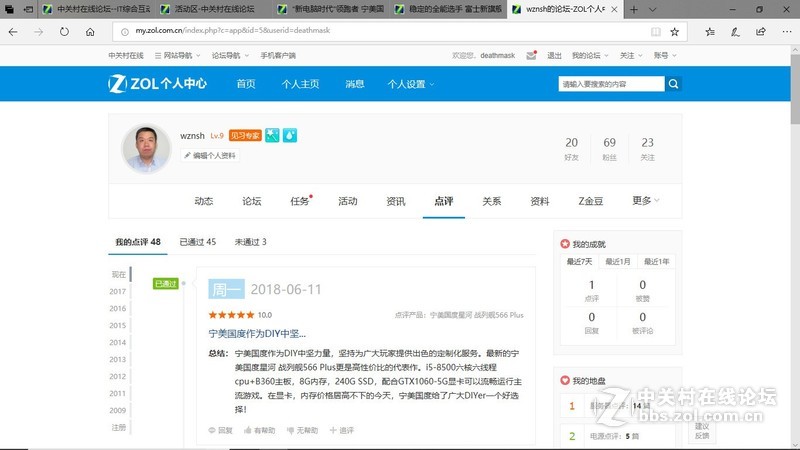The image size is (800, 450).
Task: Open the 个人设置 dropdown menu
Action: point(411,84)
